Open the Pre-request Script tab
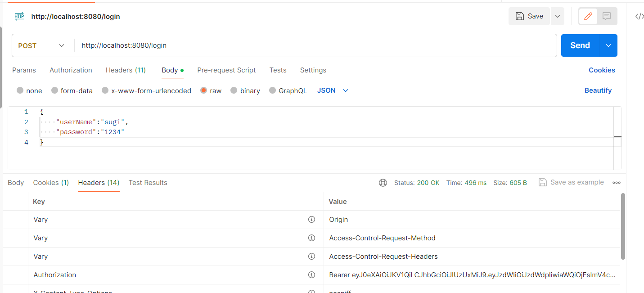The width and height of the screenshot is (644, 293). point(226,70)
